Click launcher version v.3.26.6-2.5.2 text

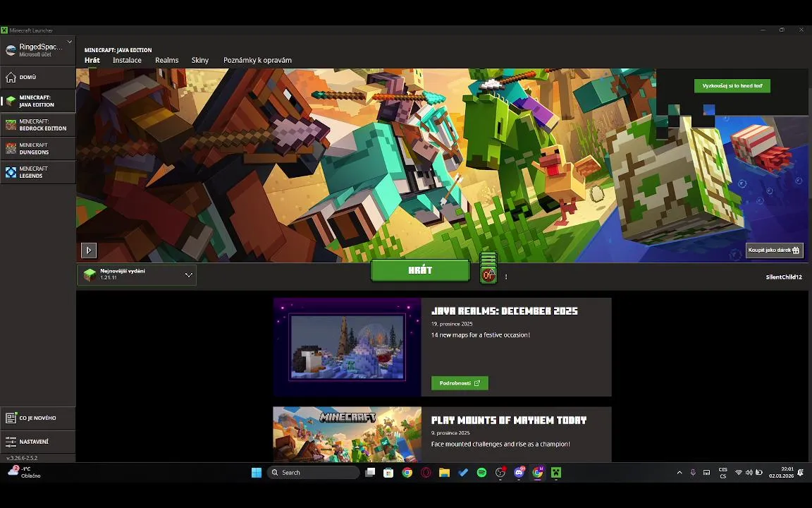pos(22,458)
